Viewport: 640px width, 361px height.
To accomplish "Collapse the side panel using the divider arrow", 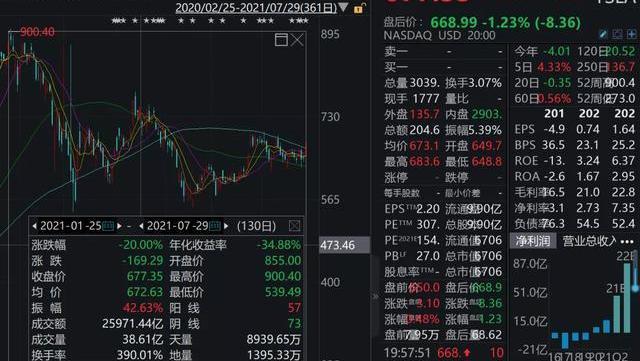I will point(375,296).
